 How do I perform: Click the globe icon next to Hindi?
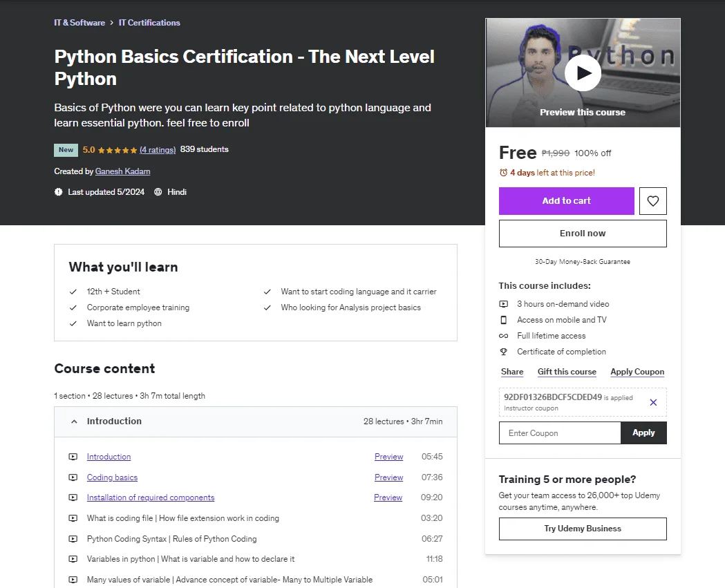point(158,192)
